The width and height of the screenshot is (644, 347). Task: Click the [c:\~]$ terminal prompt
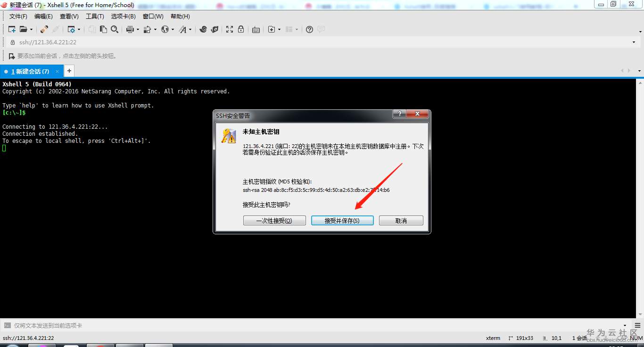click(x=14, y=113)
